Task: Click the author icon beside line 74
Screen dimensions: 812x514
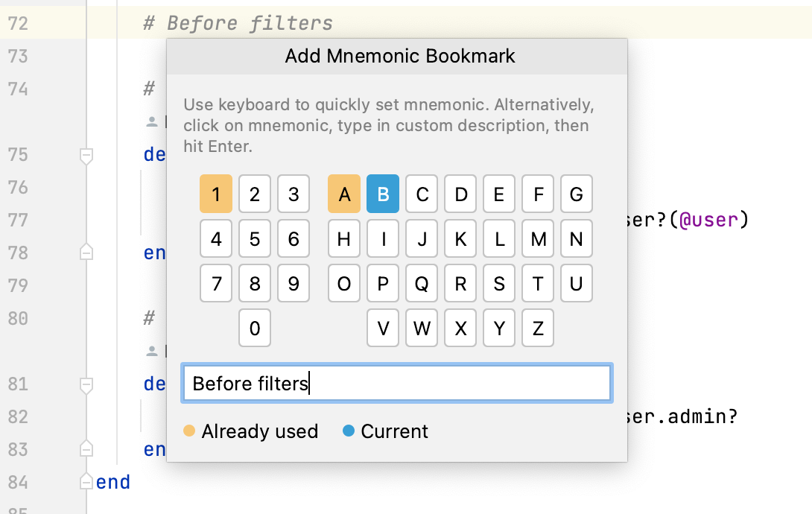Action: click(x=151, y=121)
